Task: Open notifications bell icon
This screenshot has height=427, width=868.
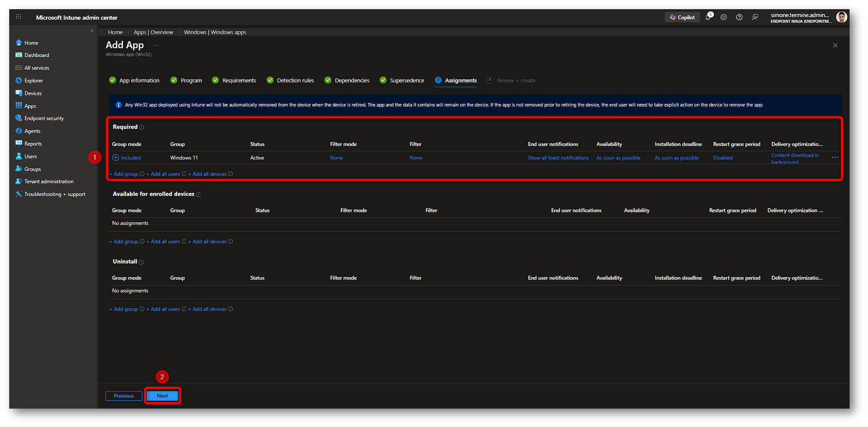Action: point(708,18)
